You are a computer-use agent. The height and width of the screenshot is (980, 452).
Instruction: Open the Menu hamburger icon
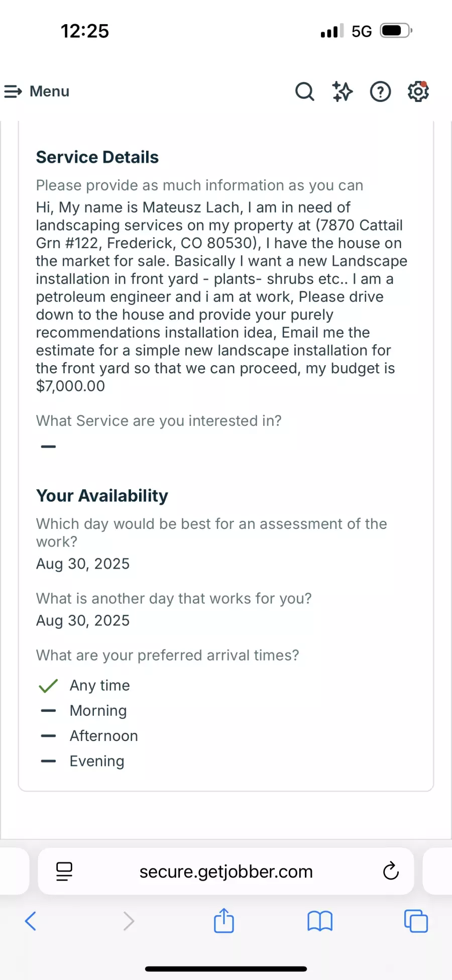[x=13, y=91]
